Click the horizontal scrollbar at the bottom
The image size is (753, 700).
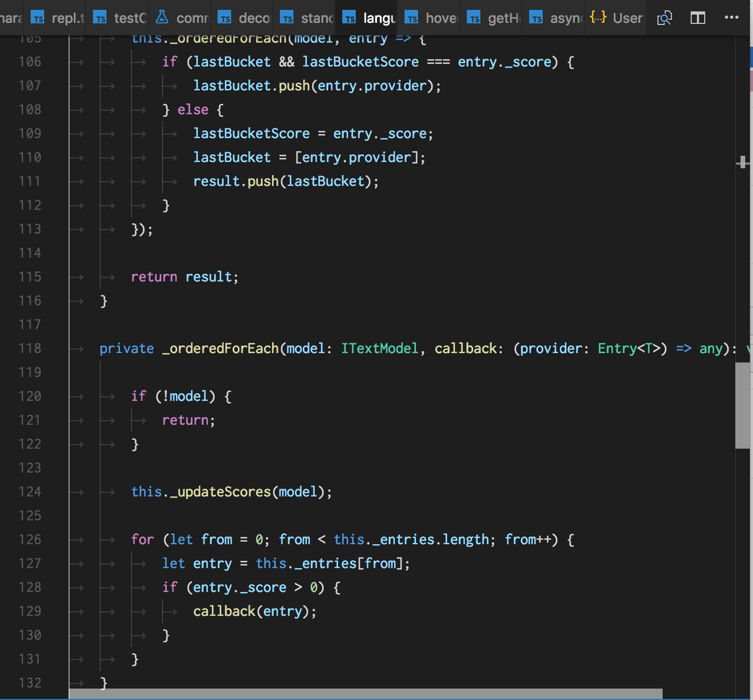(x=364, y=693)
